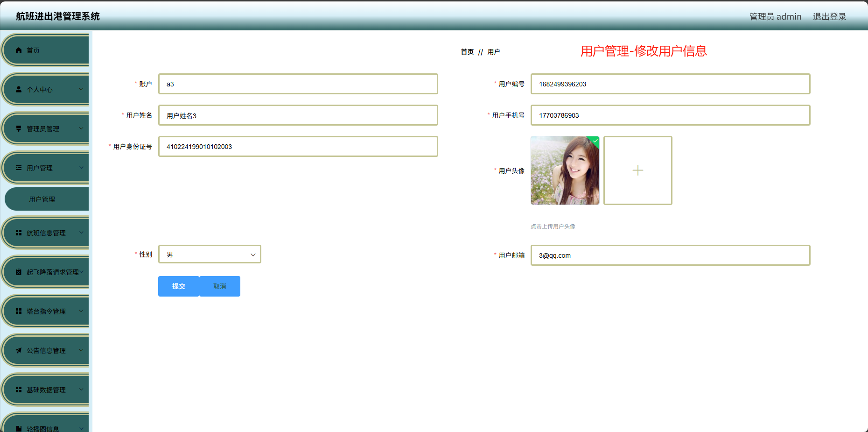The width and height of the screenshot is (868, 432).
Task: Click the 用户 breadcrumb item
Action: click(x=494, y=52)
